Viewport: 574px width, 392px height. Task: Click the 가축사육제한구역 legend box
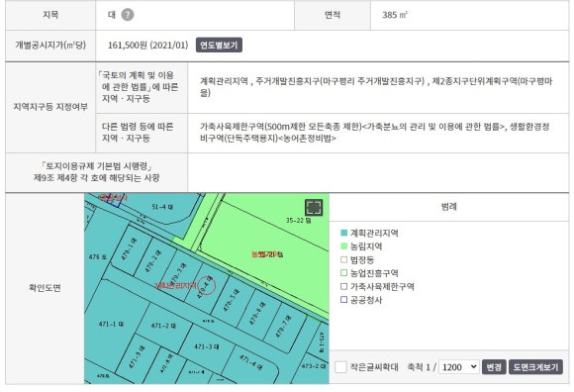point(343,287)
